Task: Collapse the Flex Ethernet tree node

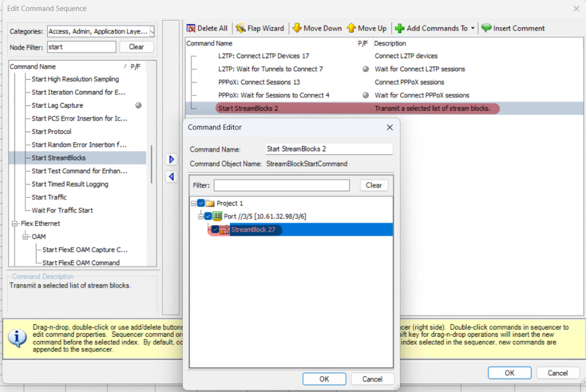Action: [15, 223]
